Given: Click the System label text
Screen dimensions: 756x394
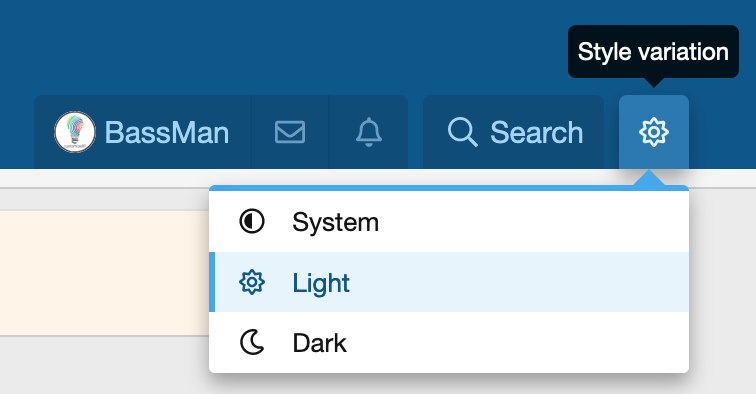Looking at the screenshot, I should coord(336,223).
